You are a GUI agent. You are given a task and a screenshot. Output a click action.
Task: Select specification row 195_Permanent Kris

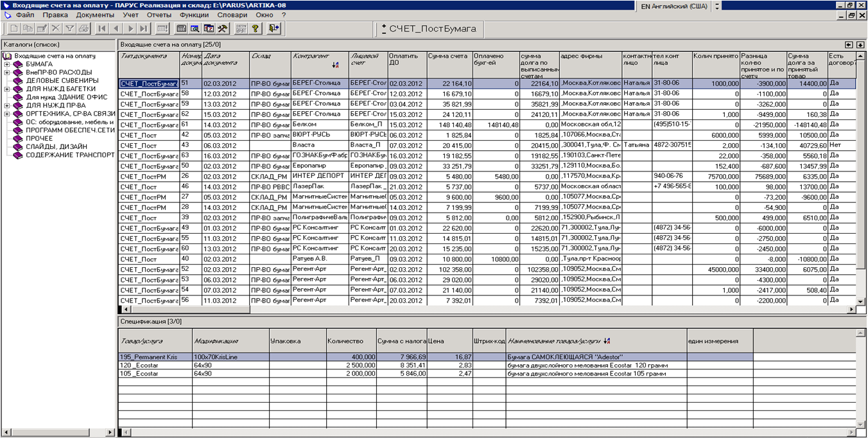[x=435, y=356]
